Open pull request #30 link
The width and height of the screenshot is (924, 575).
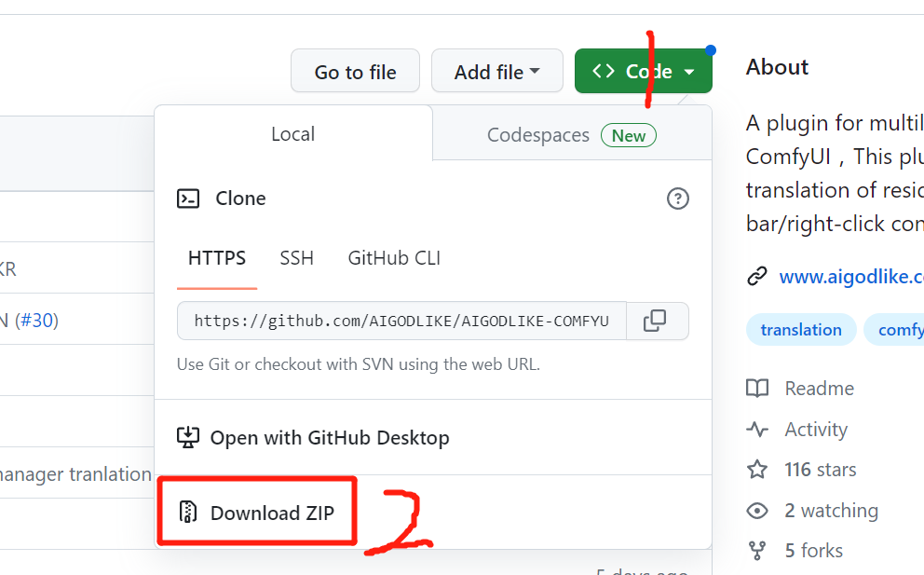pos(36,321)
